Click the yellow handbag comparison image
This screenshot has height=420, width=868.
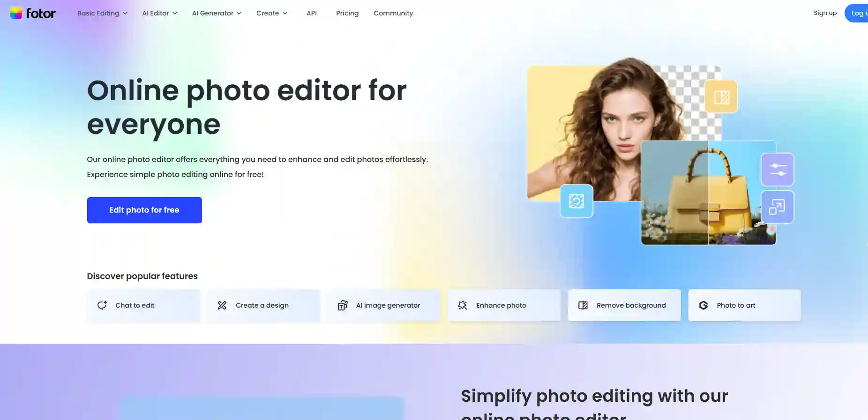pos(709,192)
